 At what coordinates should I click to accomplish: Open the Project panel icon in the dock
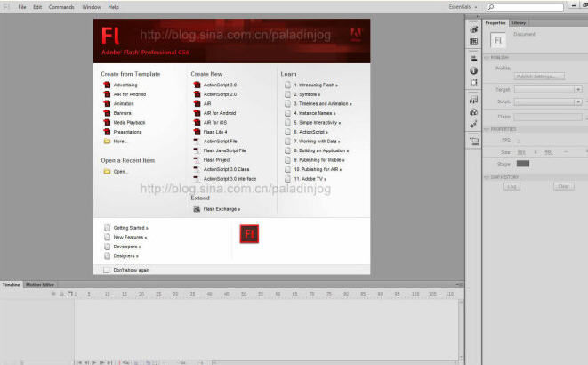[x=473, y=141]
